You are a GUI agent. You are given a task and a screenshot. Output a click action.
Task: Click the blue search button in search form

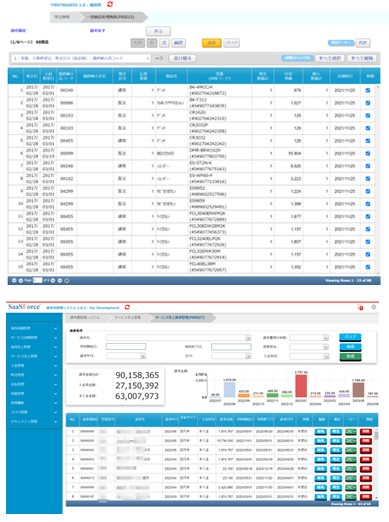(350, 347)
